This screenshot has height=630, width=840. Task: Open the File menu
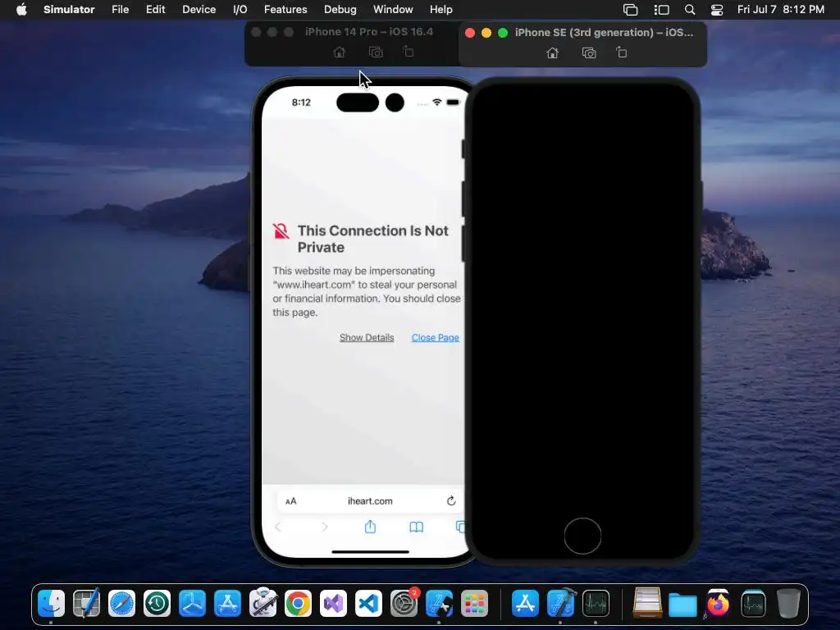[x=120, y=10]
